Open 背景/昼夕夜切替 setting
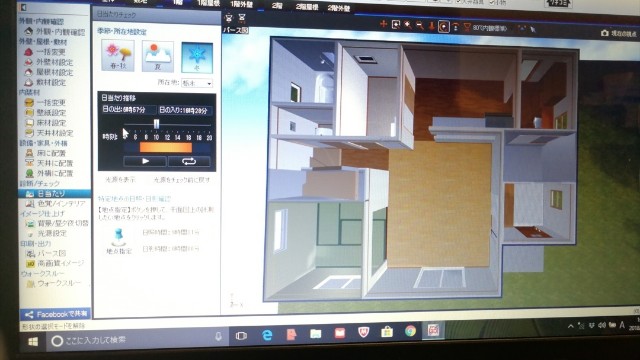The width and height of the screenshot is (640, 360). (x=56, y=223)
